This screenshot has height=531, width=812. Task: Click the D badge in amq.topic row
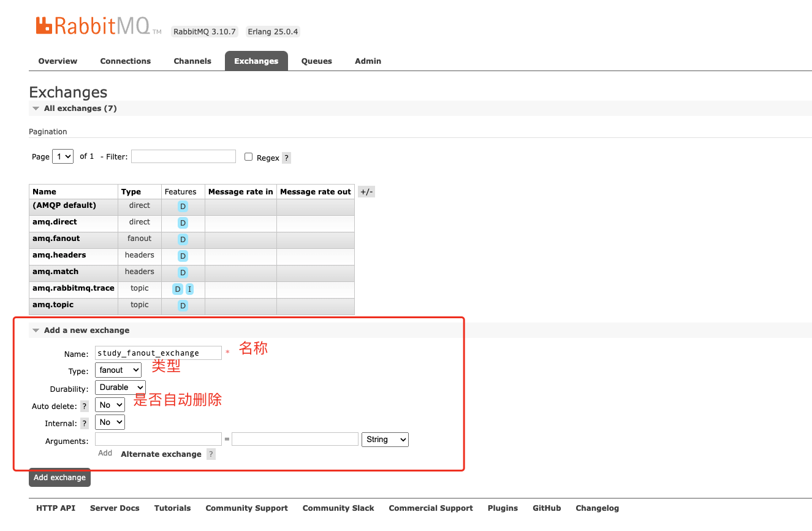(183, 305)
